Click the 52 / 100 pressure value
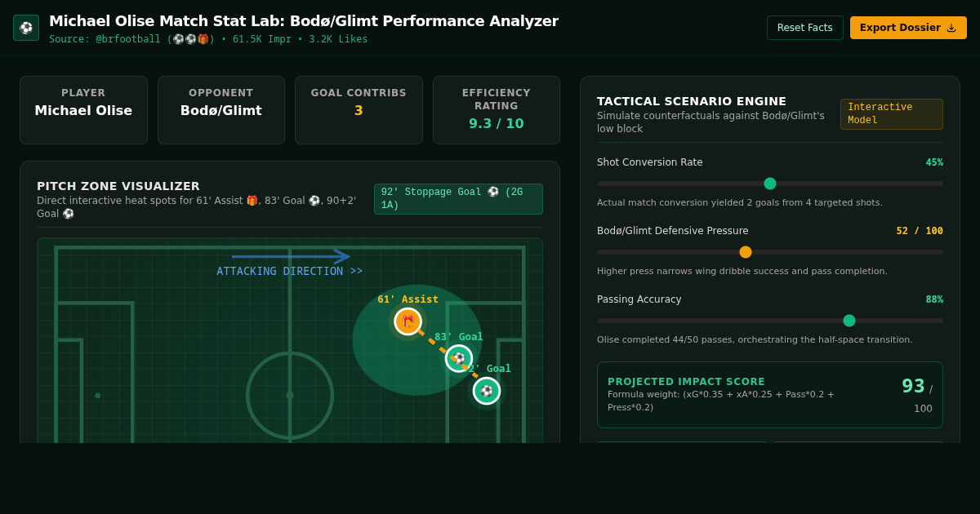The height and width of the screenshot is (514, 980). [920, 231]
